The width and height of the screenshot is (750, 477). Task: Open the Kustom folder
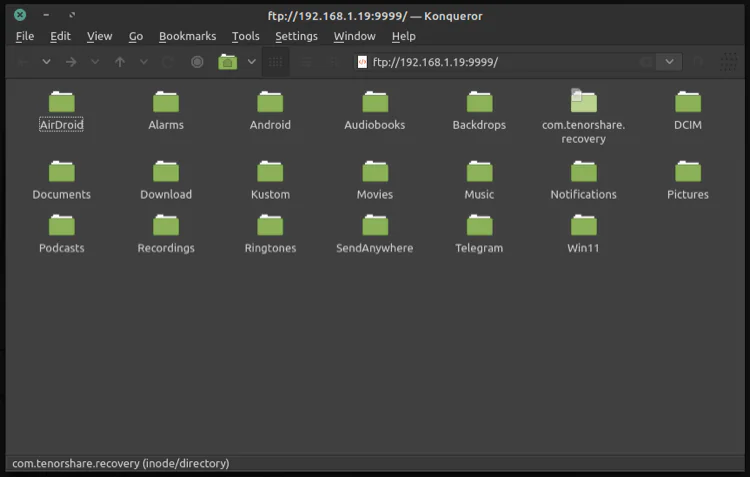(270, 180)
